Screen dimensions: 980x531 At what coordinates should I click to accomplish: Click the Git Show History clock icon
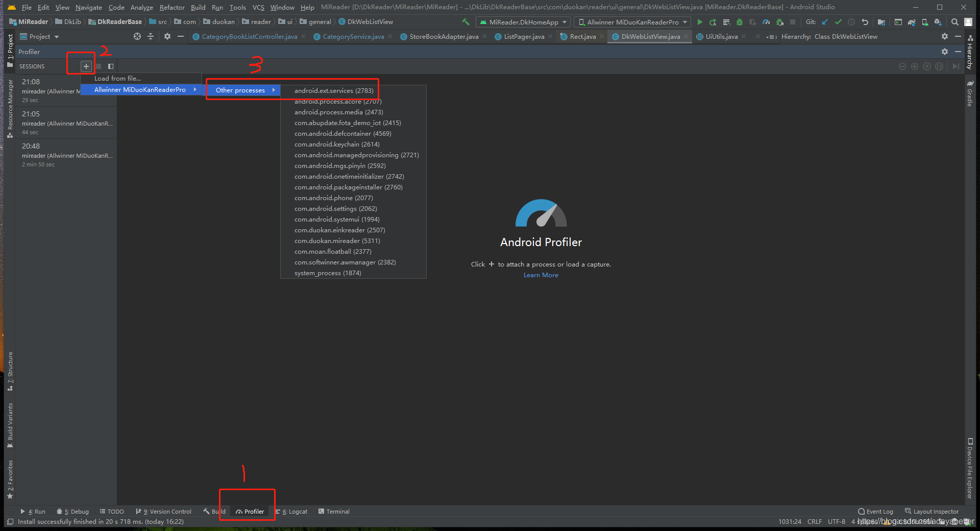tap(851, 22)
